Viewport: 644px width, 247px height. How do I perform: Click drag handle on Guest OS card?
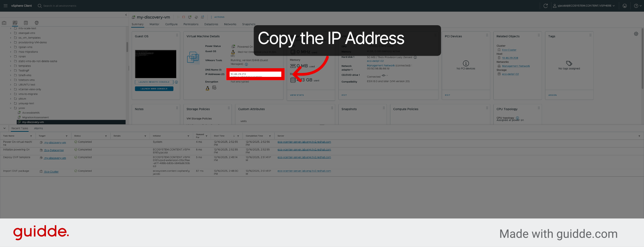point(177,35)
